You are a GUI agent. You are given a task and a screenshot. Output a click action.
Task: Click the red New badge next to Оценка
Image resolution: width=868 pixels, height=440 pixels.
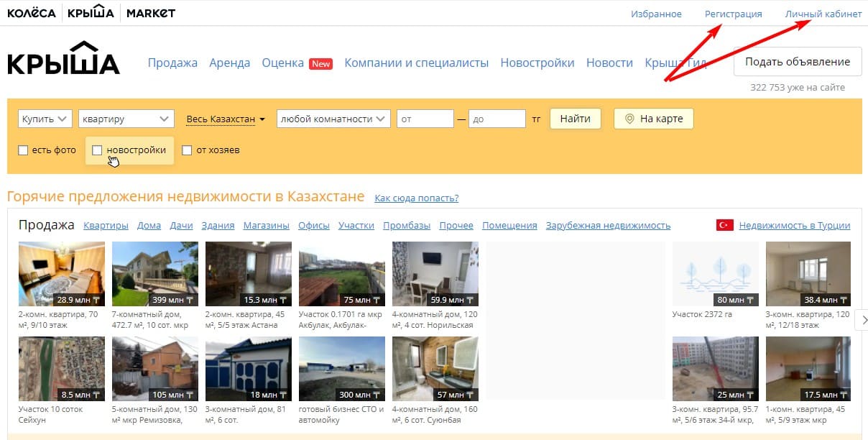tap(320, 63)
